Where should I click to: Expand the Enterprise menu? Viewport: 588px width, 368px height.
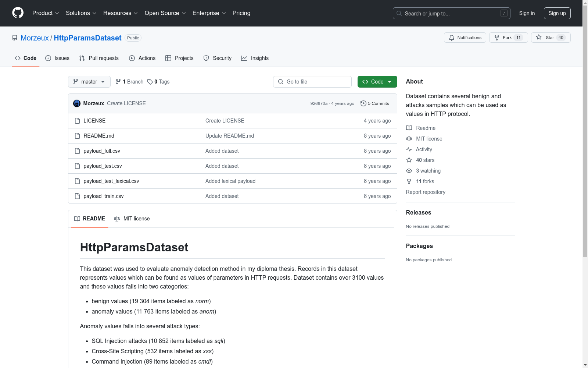point(209,13)
